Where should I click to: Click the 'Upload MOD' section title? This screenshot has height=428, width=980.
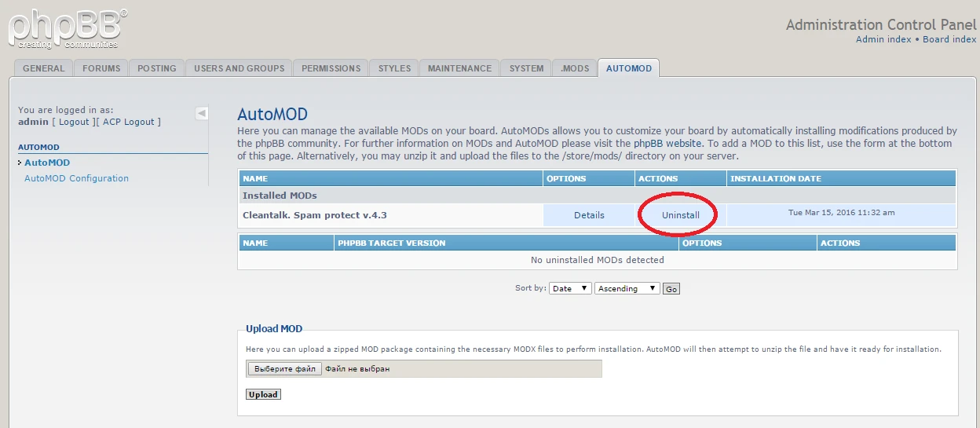pos(274,329)
